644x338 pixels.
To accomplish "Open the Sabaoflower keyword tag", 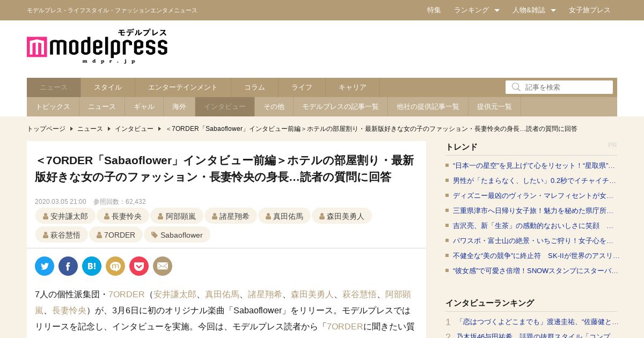I will pyautogui.click(x=177, y=235).
